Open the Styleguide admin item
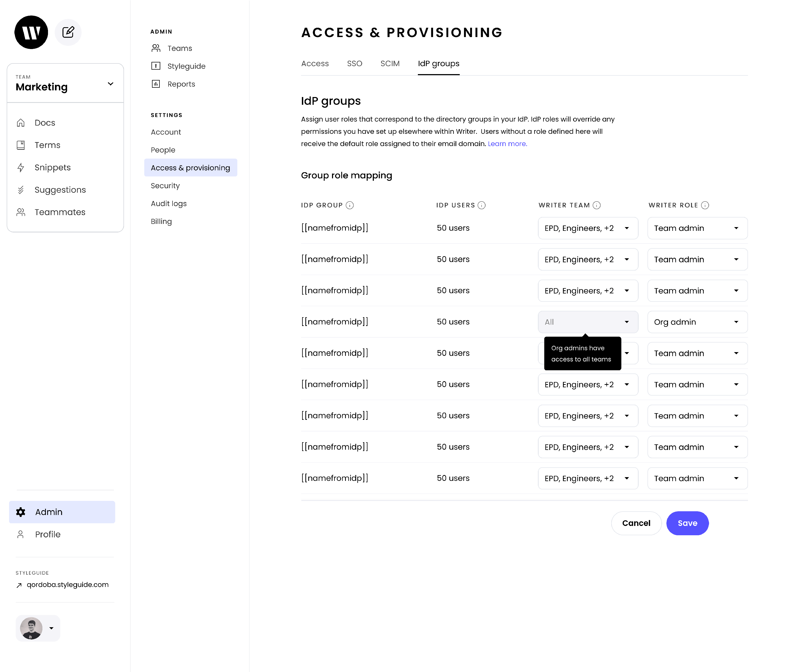The image size is (800, 672). [186, 66]
